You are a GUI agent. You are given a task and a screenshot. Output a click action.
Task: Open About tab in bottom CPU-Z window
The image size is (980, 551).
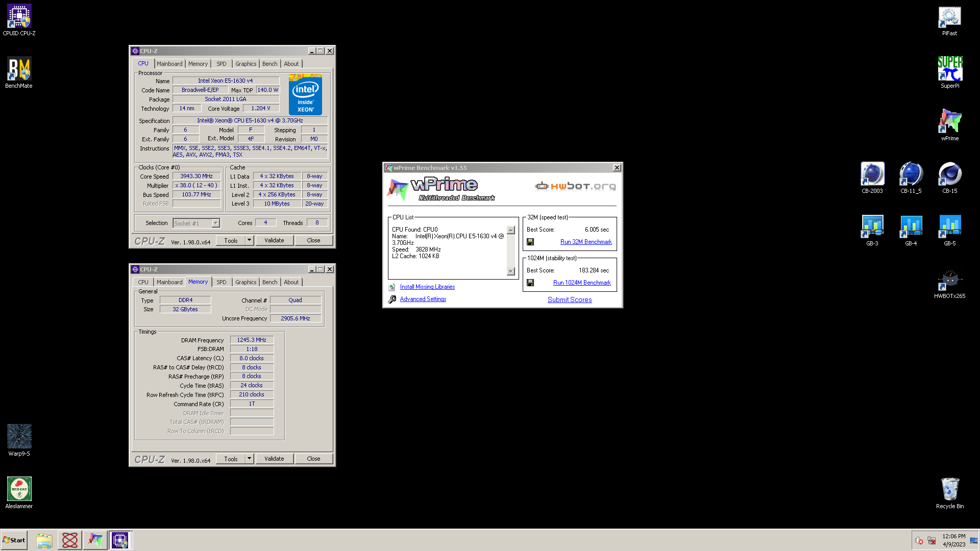[x=291, y=282]
